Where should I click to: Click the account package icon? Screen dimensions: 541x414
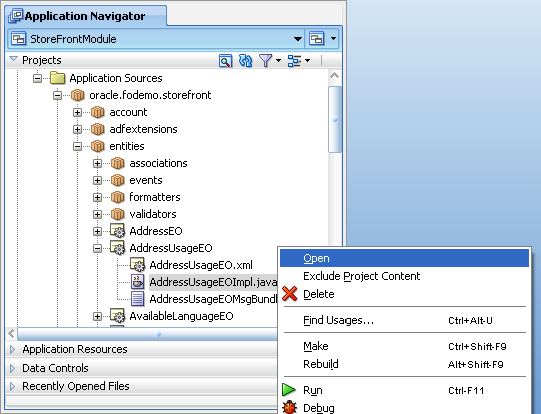click(x=98, y=112)
